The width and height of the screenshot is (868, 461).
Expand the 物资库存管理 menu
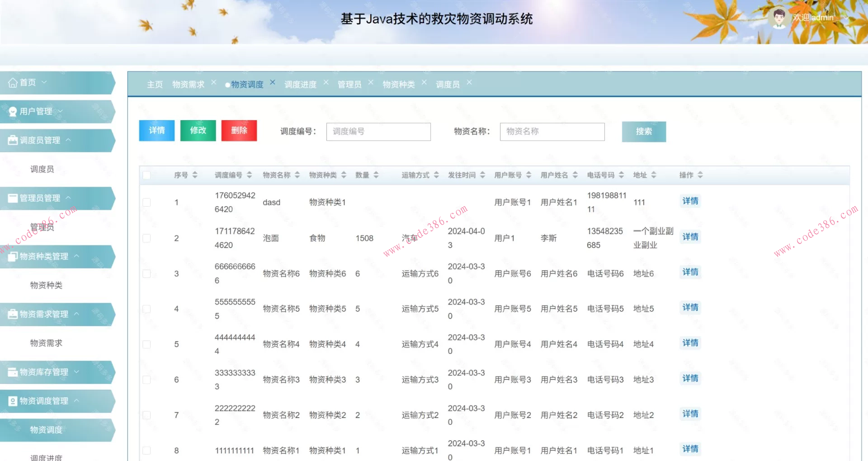[77, 372]
